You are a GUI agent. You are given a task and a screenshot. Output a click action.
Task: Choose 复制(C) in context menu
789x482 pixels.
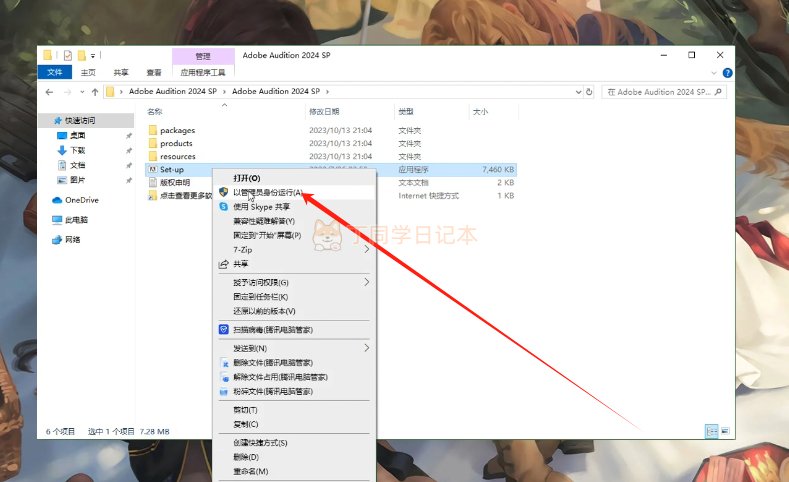pyautogui.click(x=294, y=424)
